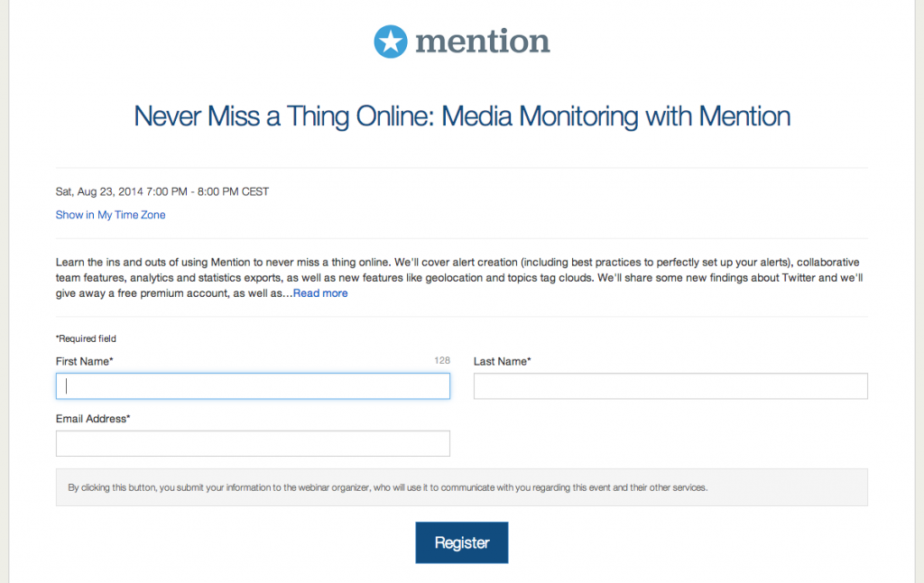Click the divider line below the webinar title
924x583 pixels.
[462, 168]
